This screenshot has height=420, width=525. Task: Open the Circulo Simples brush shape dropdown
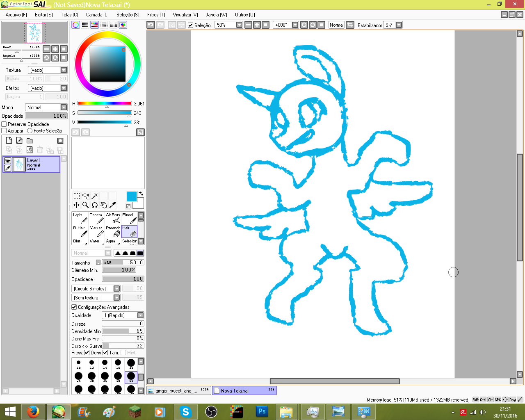tap(96, 288)
